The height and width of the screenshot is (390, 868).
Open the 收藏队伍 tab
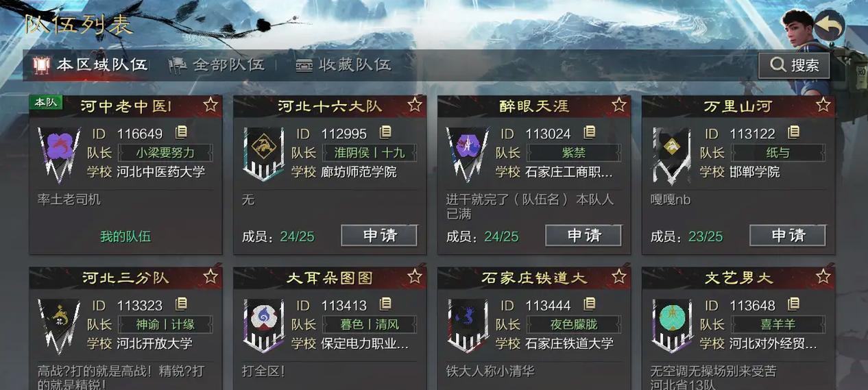click(x=343, y=65)
